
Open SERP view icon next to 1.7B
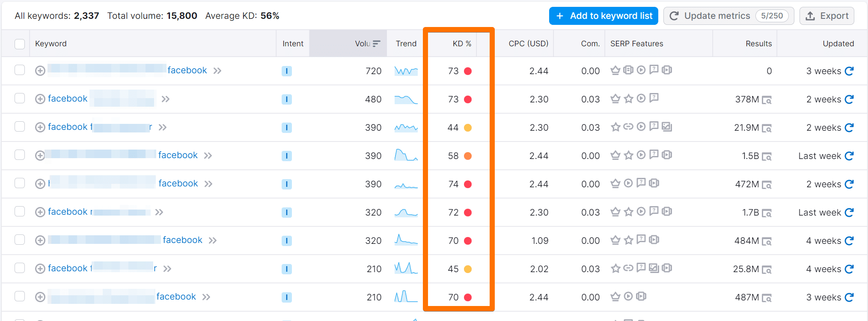pos(767,213)
